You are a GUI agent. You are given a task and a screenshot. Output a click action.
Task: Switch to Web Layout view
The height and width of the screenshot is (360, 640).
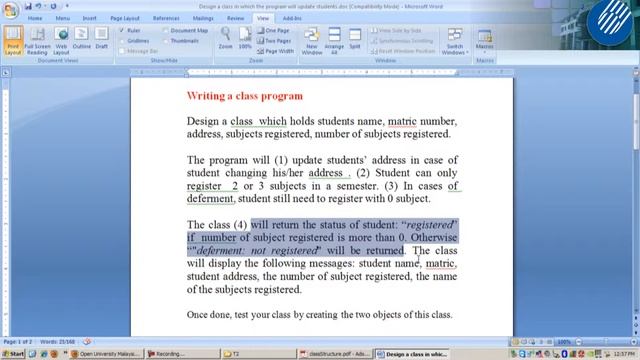point(61,40)
